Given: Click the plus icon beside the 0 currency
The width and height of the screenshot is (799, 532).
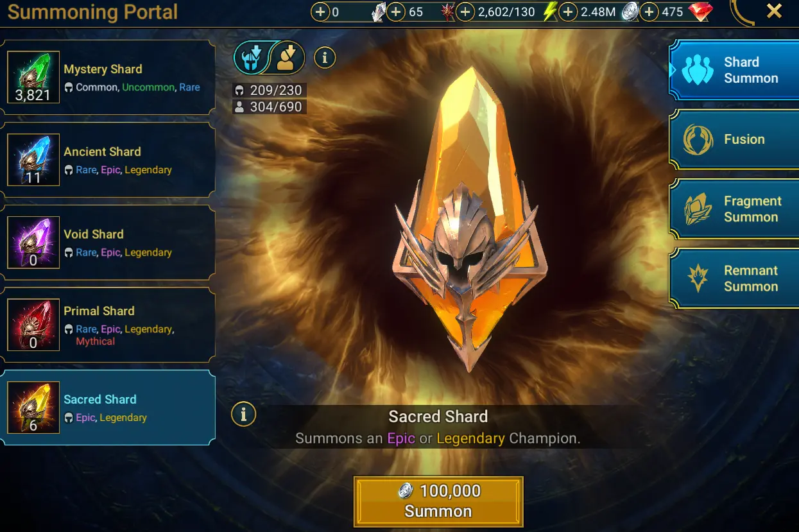Looking at the screenshot, I should [320, 12].
